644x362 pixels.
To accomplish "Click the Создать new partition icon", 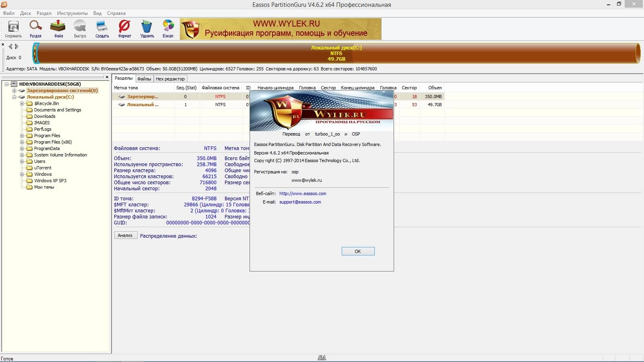I will pos(102,29).
